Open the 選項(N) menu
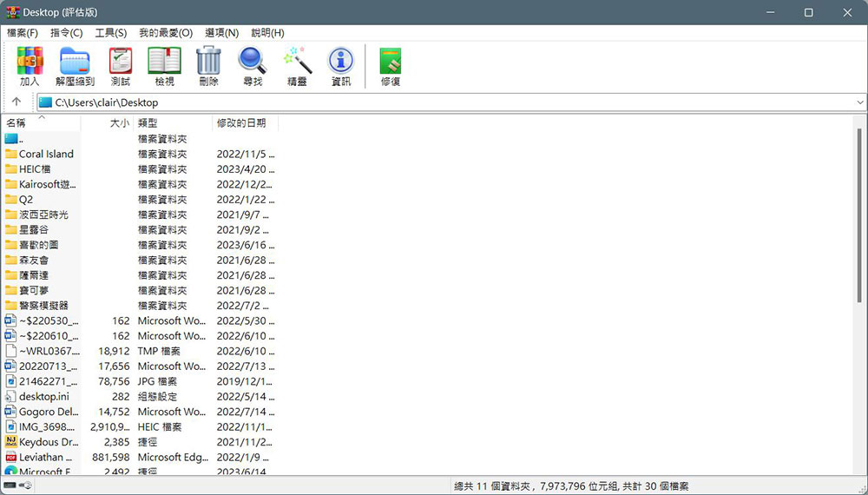 pos(221,33)
